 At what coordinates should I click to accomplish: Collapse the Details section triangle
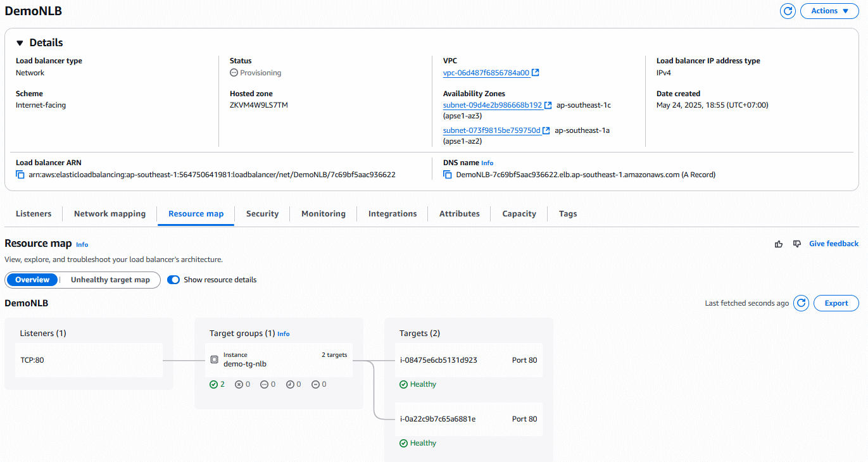[x=20, y=43]
